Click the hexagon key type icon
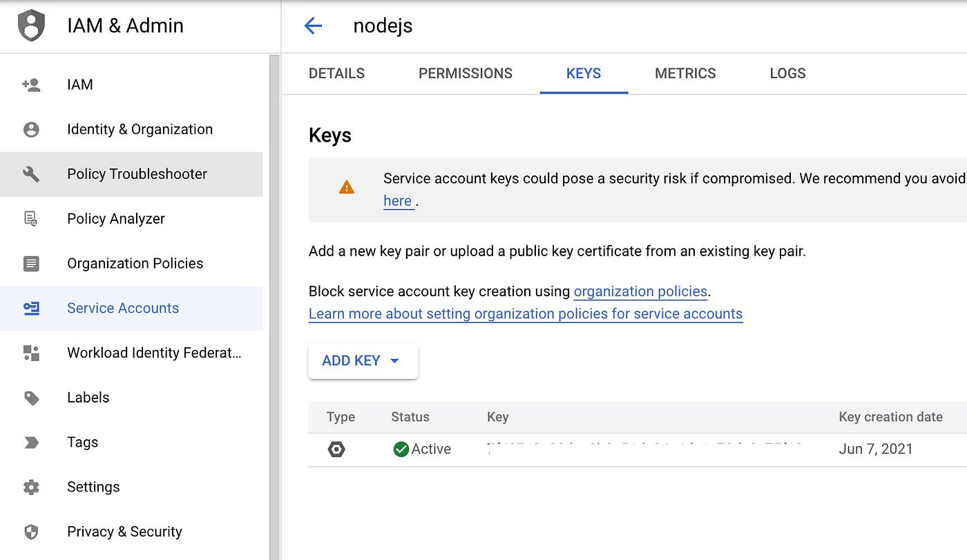This screenshot has height=560, width=967. coord(336,450)
